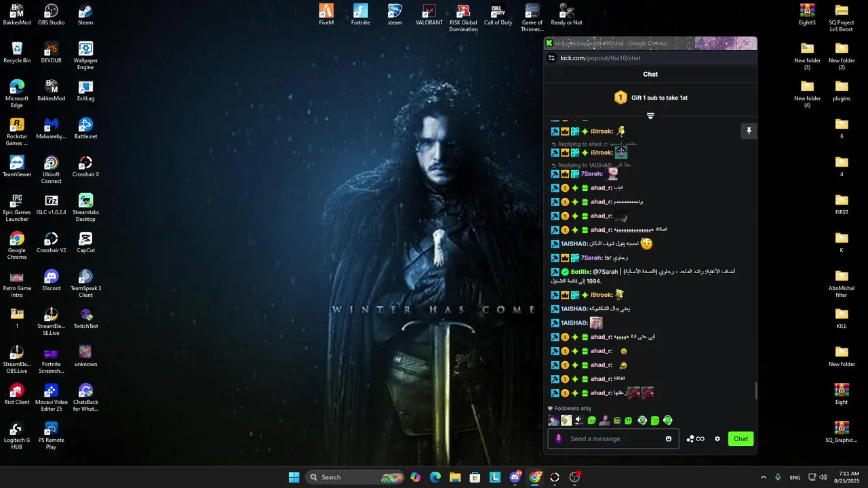868x488 pixels.
Task: Open Crosshair X app icon
Action: tap(85, 166)
